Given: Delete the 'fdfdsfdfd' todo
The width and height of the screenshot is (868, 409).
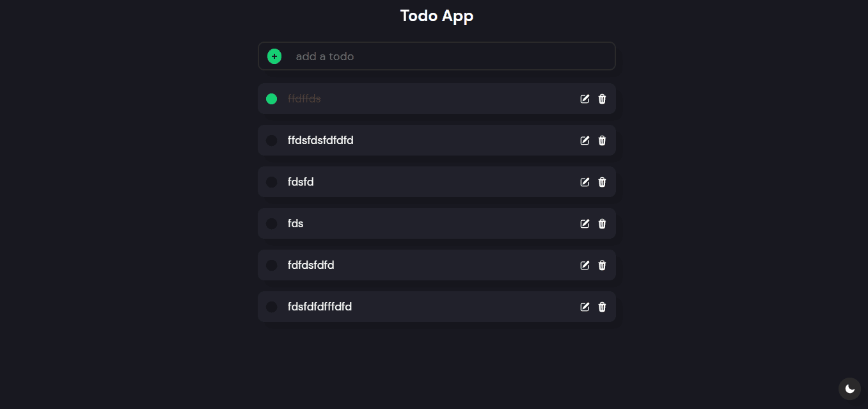Looking at the screenshot, I should 602,265.
